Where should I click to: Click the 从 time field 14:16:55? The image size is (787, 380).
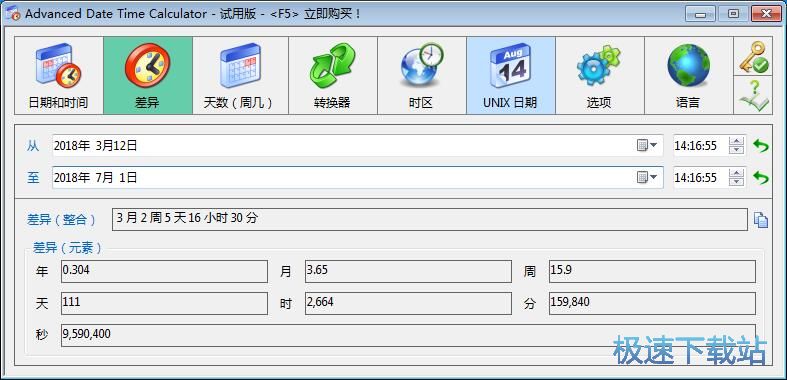pyautogui.click(x=701, y=146)
